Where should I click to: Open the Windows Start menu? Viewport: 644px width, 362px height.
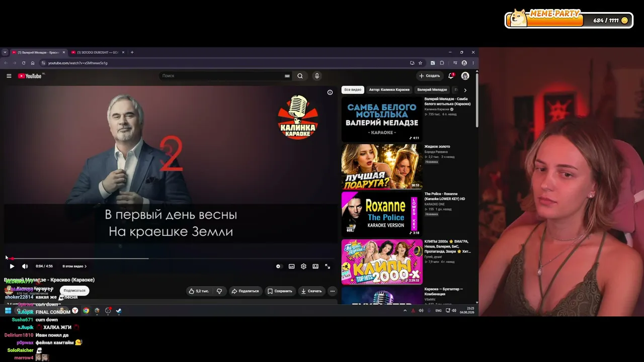click(8, 311)
